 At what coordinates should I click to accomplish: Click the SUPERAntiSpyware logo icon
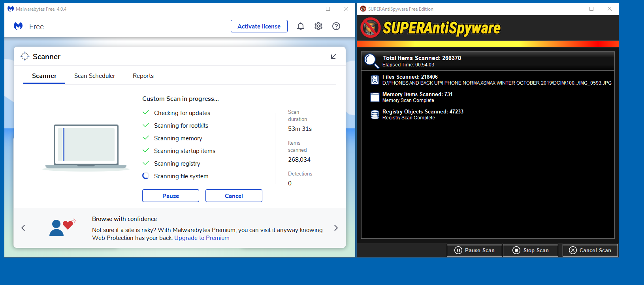[x=371, y=28]
